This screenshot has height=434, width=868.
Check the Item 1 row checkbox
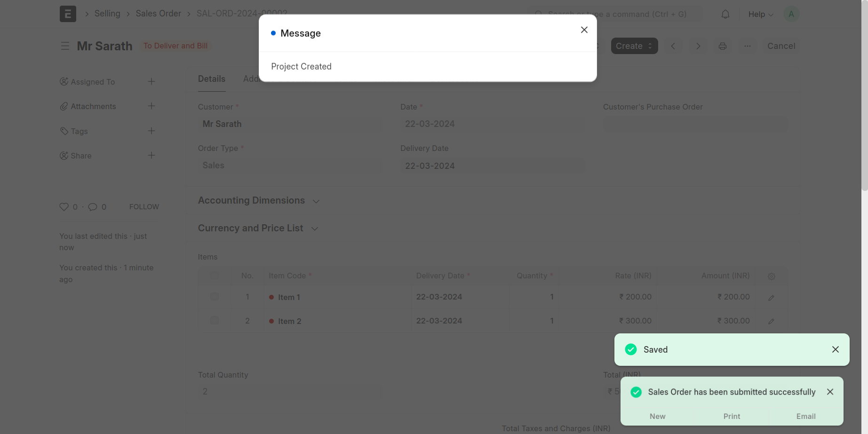coord(215,297)
